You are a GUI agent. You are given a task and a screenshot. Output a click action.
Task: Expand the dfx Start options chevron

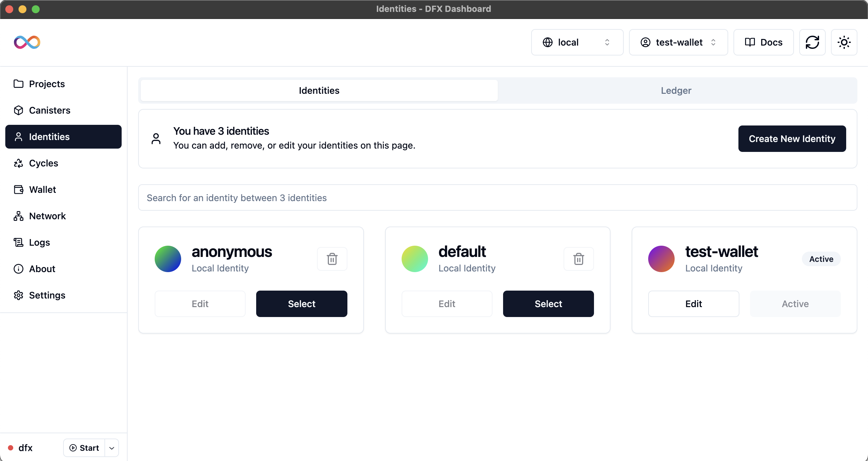(112, 448)
